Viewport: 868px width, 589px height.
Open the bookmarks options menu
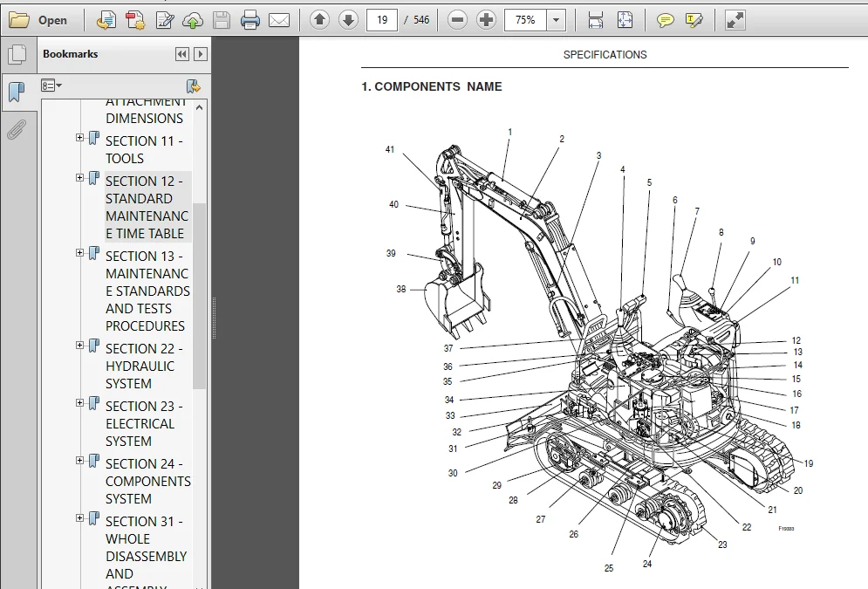(51, 86)
